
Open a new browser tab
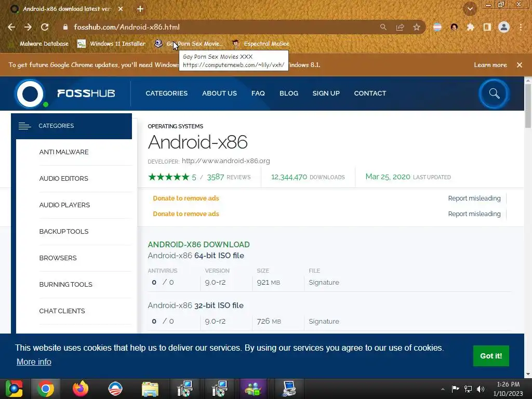140,9
